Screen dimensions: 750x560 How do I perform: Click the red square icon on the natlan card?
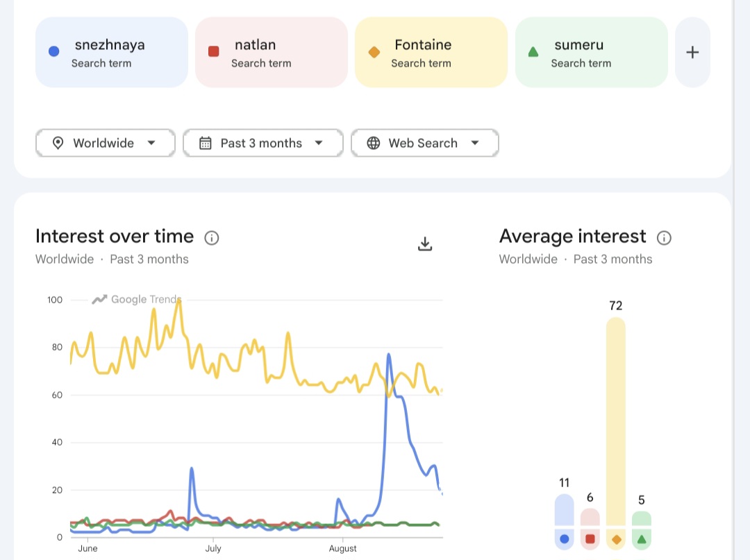(x=214, y=51)
